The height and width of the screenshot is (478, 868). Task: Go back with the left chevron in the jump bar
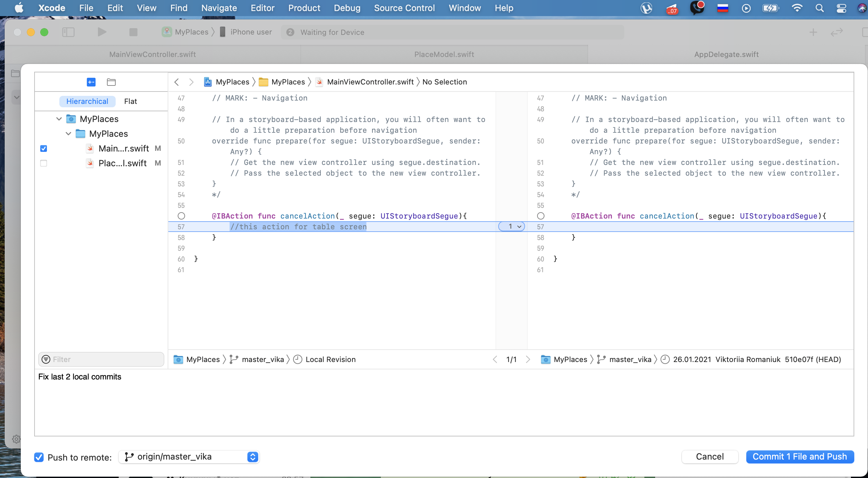coord(177,82)
